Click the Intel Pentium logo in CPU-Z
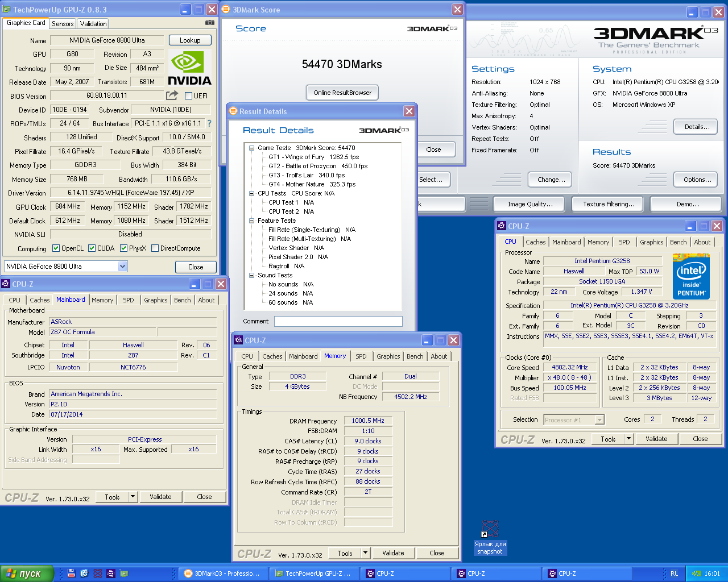Screen dimensions: 728x582 (x=691, y=276)
